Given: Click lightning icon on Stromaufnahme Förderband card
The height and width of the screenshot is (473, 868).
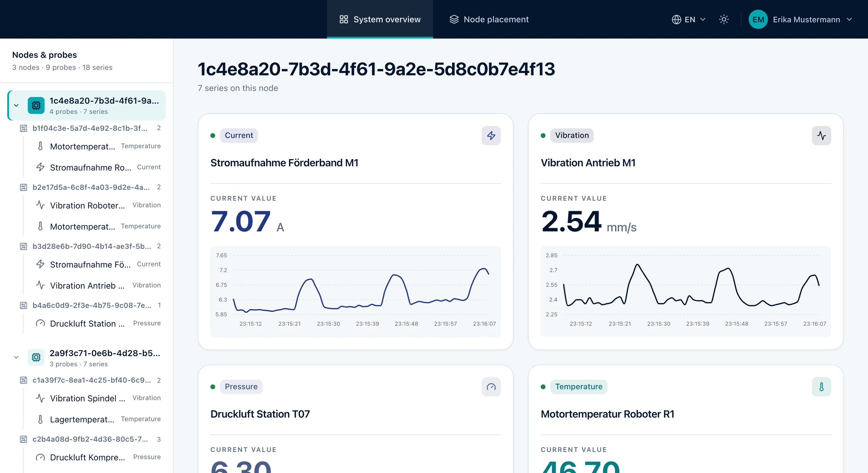Looking at the screenshot, I should pyautogui.click(x=491, y=136).
